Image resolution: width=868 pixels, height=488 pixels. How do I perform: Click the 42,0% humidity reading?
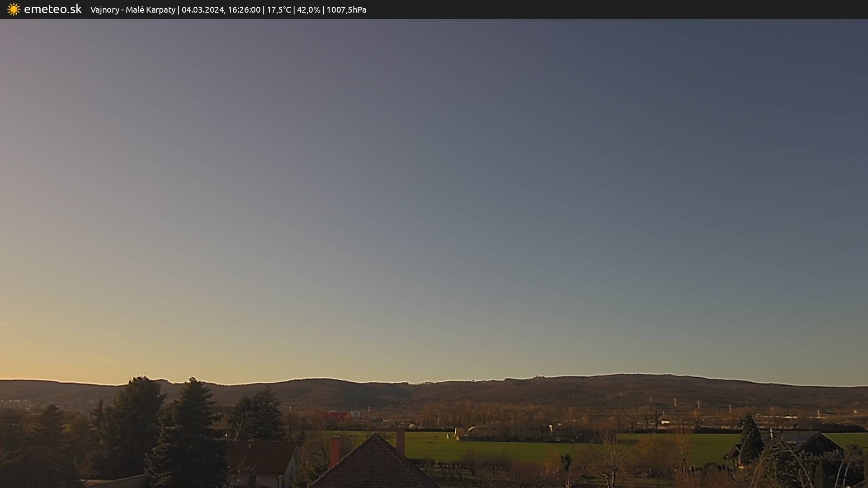[x=308, y=10]
